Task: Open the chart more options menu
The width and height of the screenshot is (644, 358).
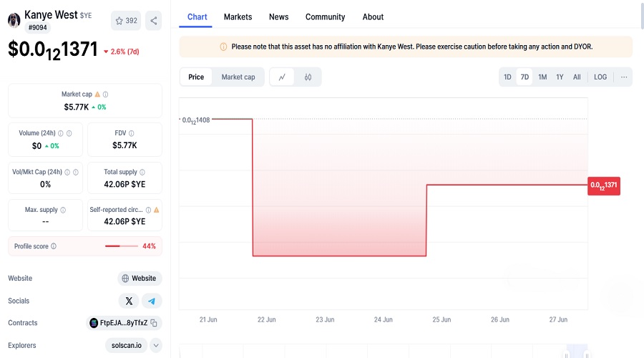Action: 623,77
